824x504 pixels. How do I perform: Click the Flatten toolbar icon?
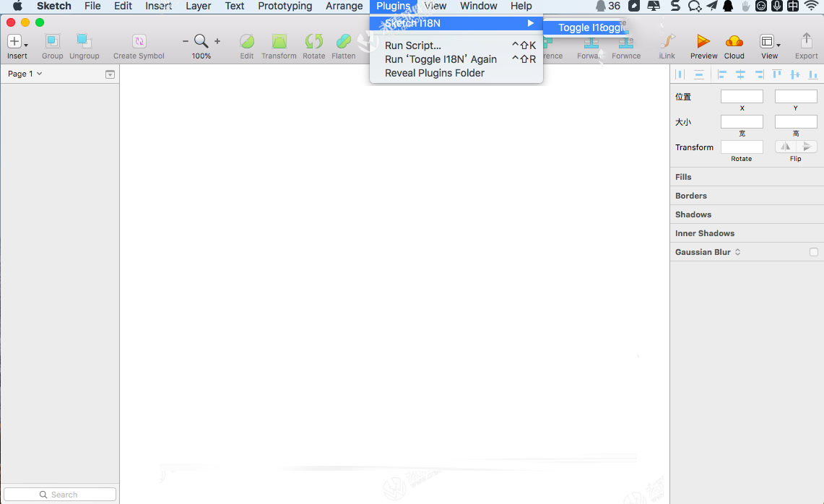343,41
